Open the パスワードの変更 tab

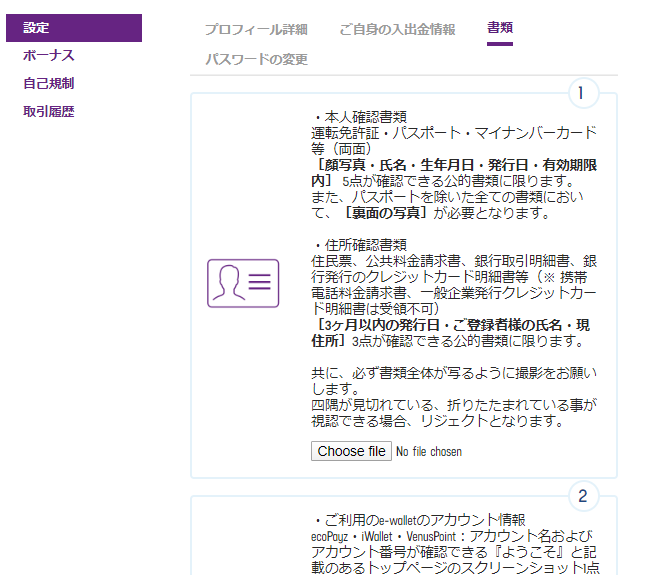point(256,59)
